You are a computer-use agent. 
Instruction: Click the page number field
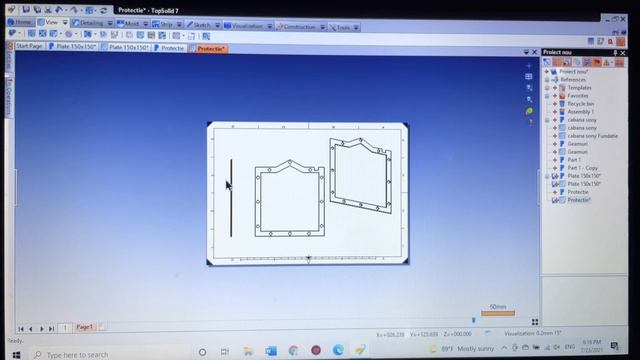click(65, 328)
